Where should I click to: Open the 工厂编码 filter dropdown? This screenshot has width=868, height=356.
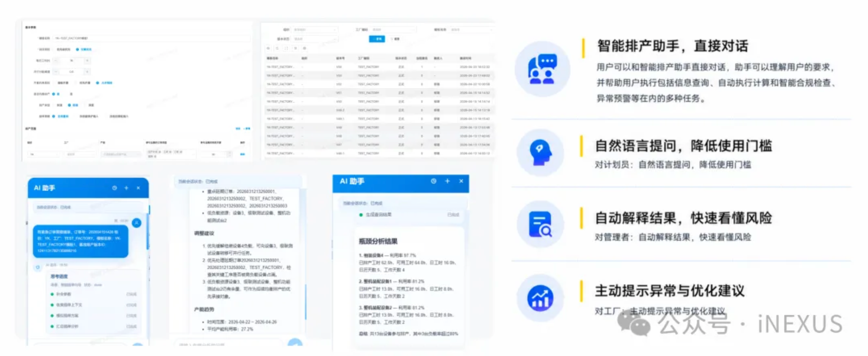[393, 29]
